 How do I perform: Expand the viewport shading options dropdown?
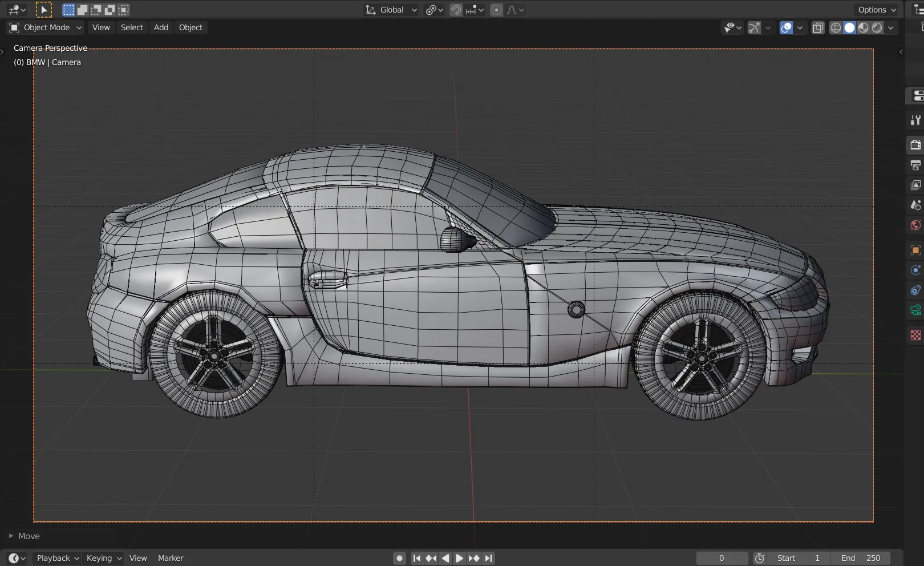(890, 27)
